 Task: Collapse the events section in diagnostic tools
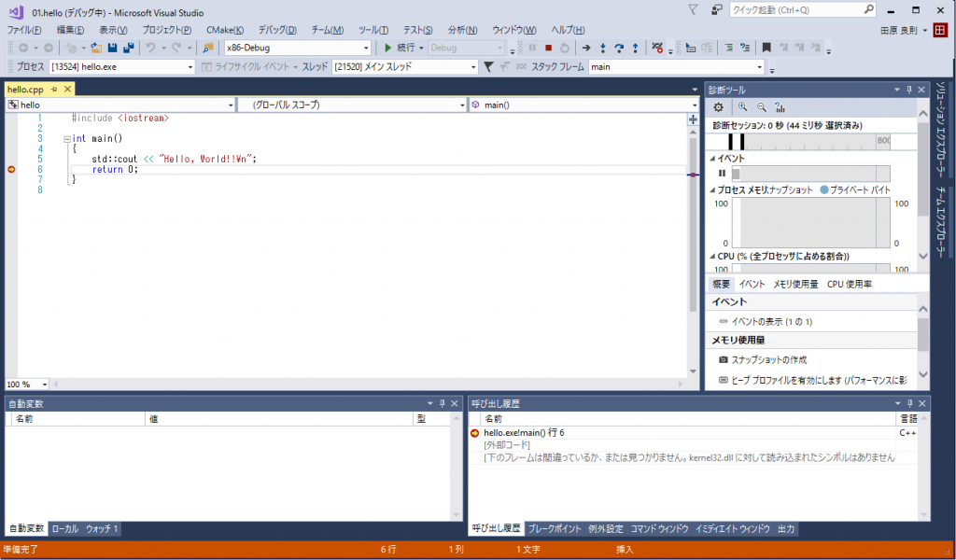(712, 159)
